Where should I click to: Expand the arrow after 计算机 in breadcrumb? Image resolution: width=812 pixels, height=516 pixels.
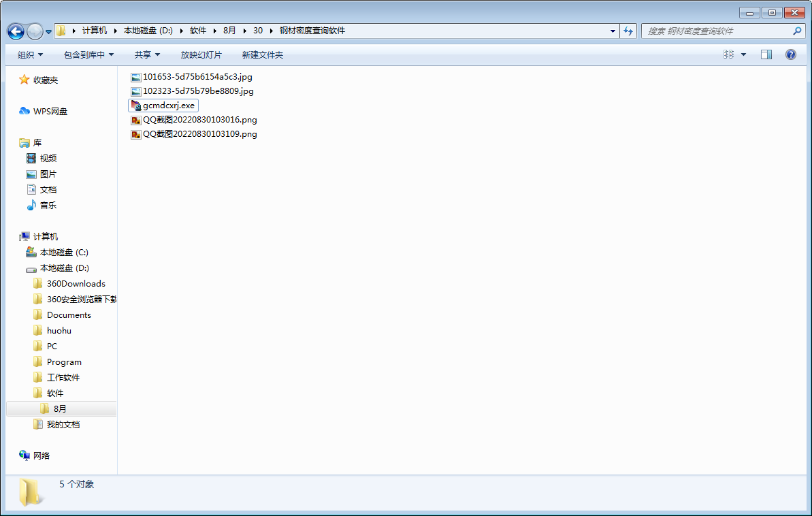(116, 31)
